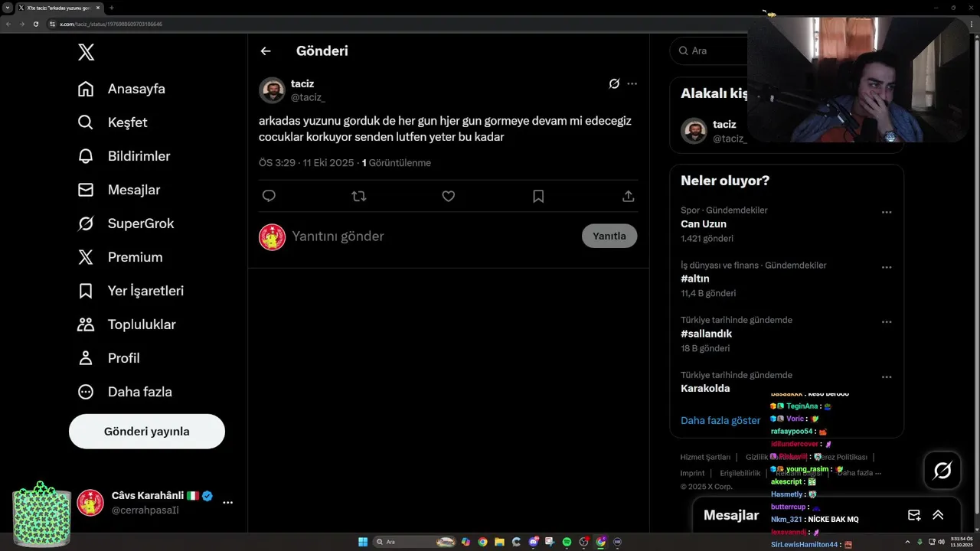Open Discord from the taskbar
Screen dimensions: 980x551
pyautogui.click(x=534, y=542)
